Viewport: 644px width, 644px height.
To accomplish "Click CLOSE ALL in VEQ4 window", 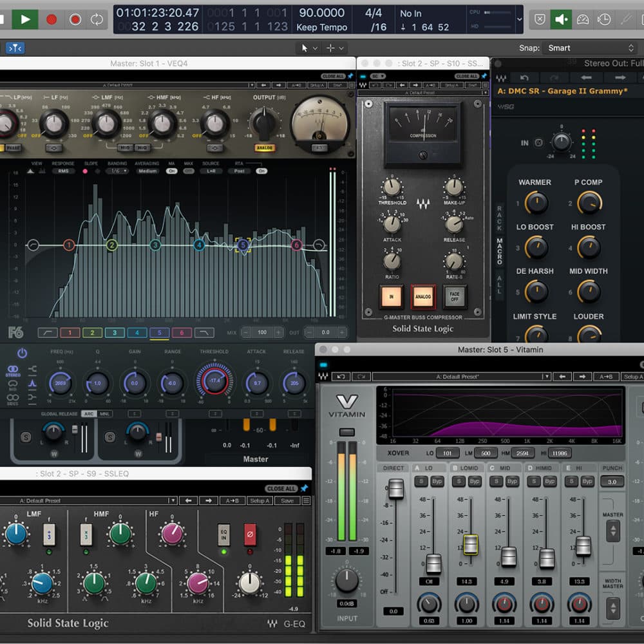I will [334, 76].
